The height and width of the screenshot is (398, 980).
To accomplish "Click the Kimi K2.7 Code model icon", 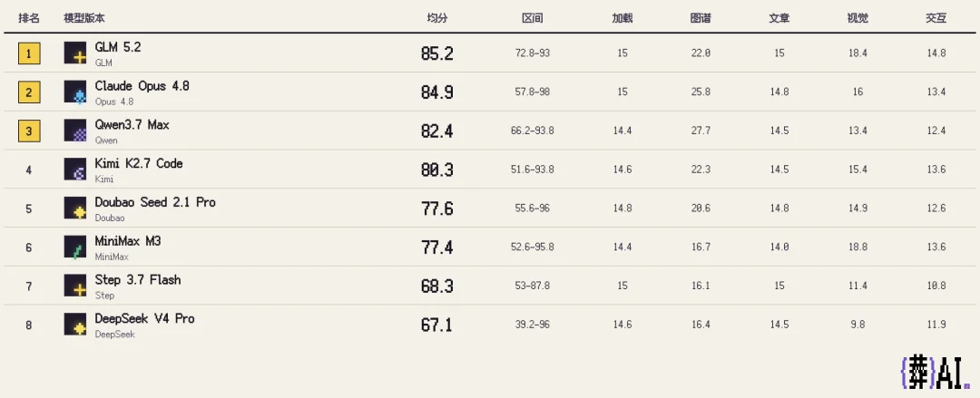I will click(x=75, y=170).
